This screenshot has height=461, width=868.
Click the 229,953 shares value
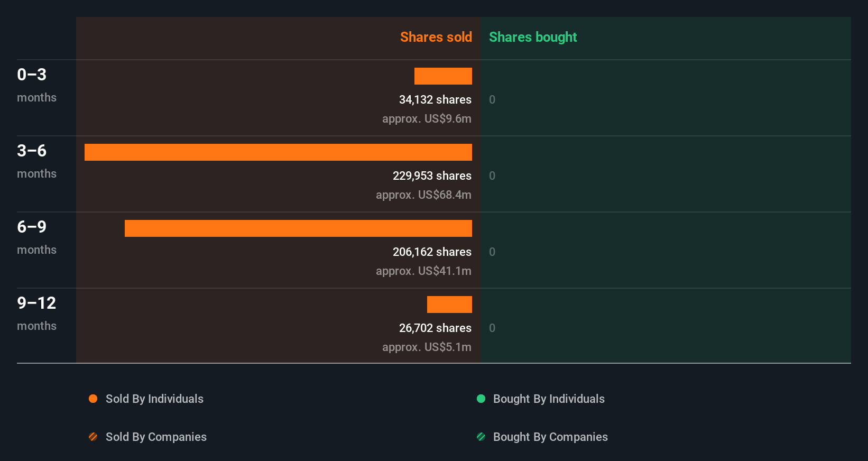432,176
